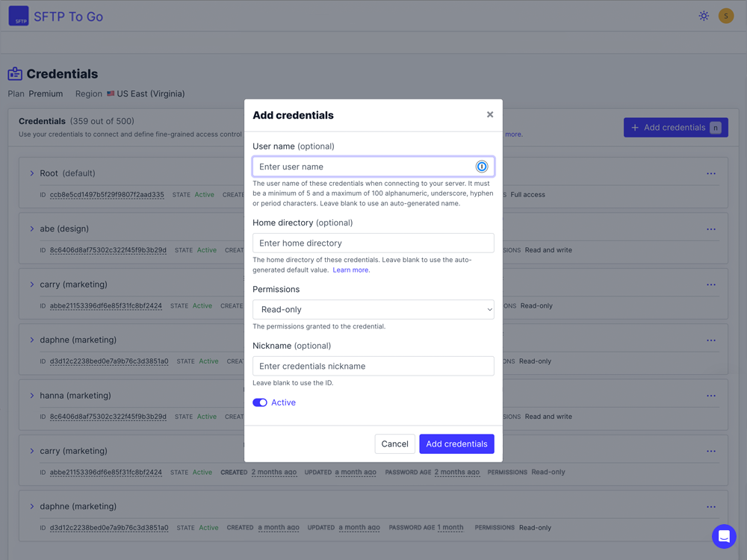
Task: Open the actions menu for Root credential
Action: [x=710, y=172]
